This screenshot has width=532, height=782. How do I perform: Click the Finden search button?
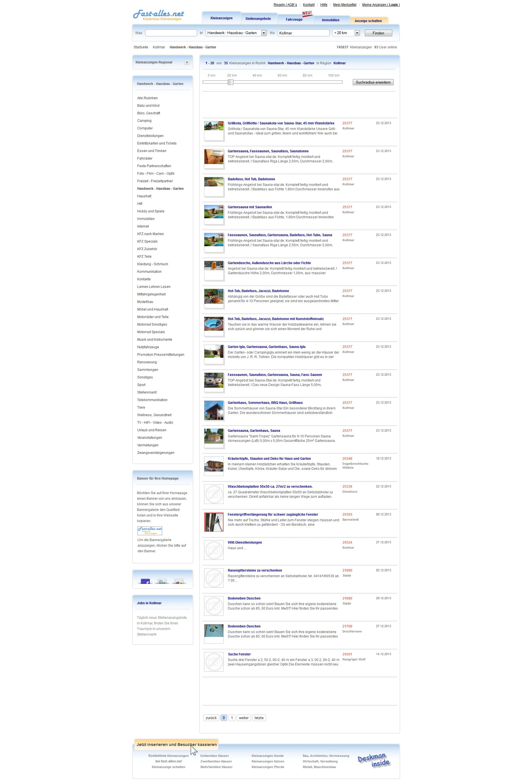378,33
